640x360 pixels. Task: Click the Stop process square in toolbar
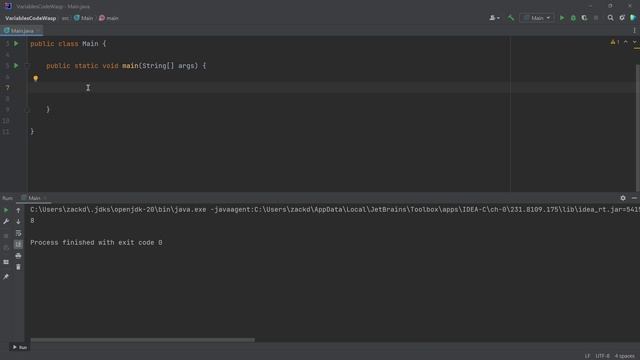click(596, 18)
